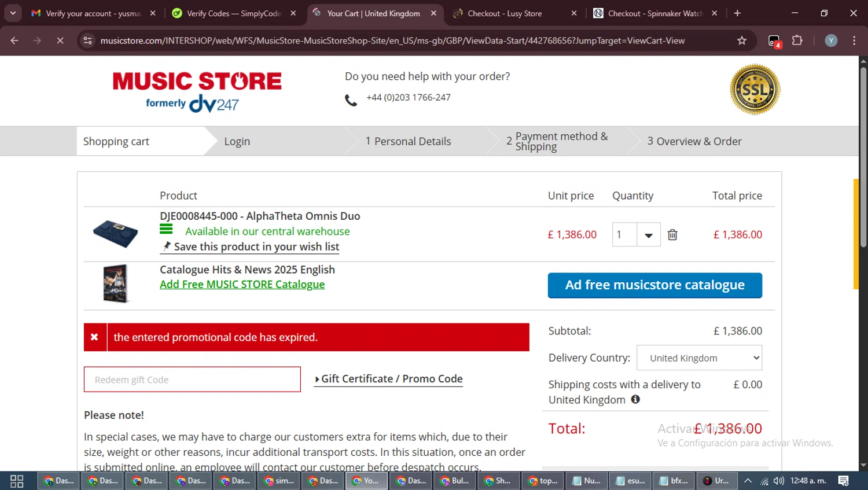Screen dimensions: 868x490
Task: Switch to Checkout - Lusy Store tab
Action: [x=514, y=13]
